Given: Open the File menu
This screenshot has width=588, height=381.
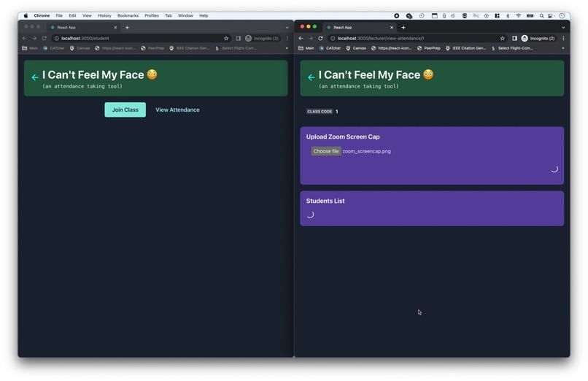Looking at the screenshot, I should pos(59,16).
